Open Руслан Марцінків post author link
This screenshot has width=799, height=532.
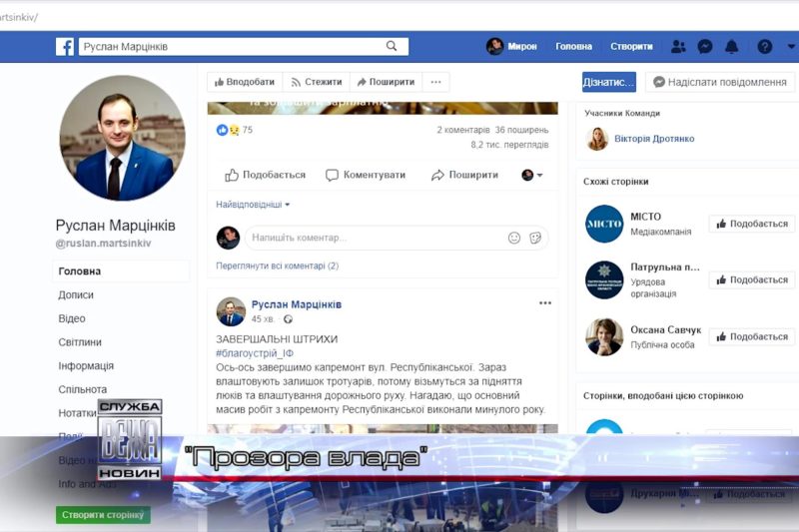297,304
